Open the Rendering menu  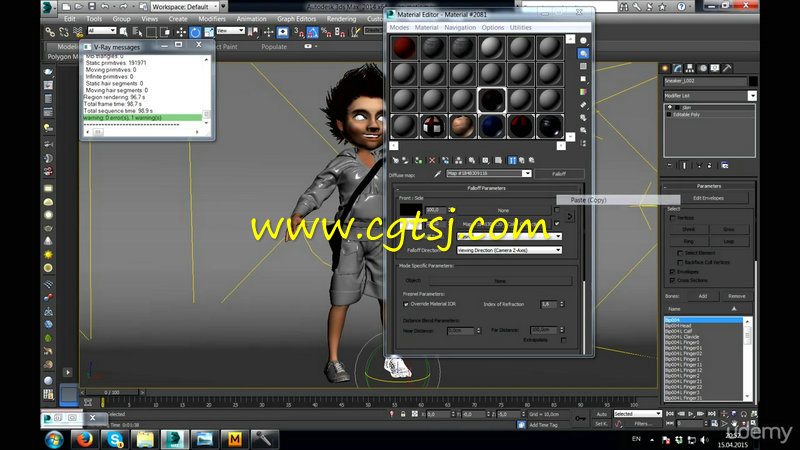pos(341,19)
